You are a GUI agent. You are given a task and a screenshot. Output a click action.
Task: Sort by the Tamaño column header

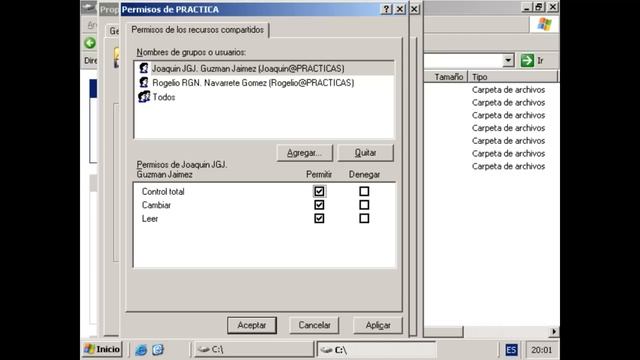pos(445,77)
